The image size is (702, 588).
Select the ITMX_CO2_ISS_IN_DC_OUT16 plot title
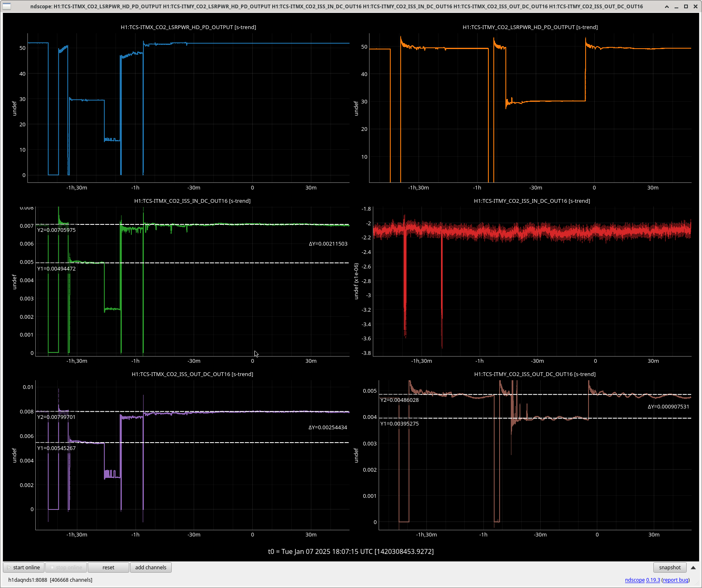point(192,201)
